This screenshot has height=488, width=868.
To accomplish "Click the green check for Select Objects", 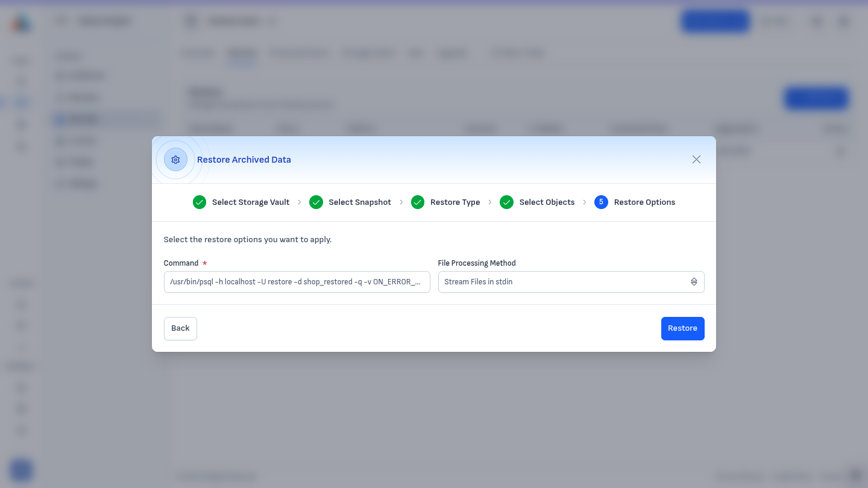I will coord(506,202).
